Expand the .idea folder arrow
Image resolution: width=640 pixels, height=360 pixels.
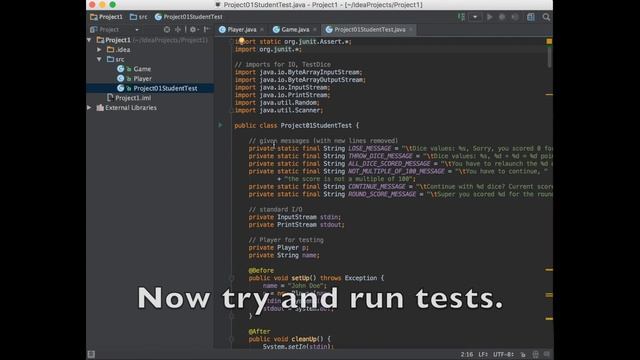[99, 49]
